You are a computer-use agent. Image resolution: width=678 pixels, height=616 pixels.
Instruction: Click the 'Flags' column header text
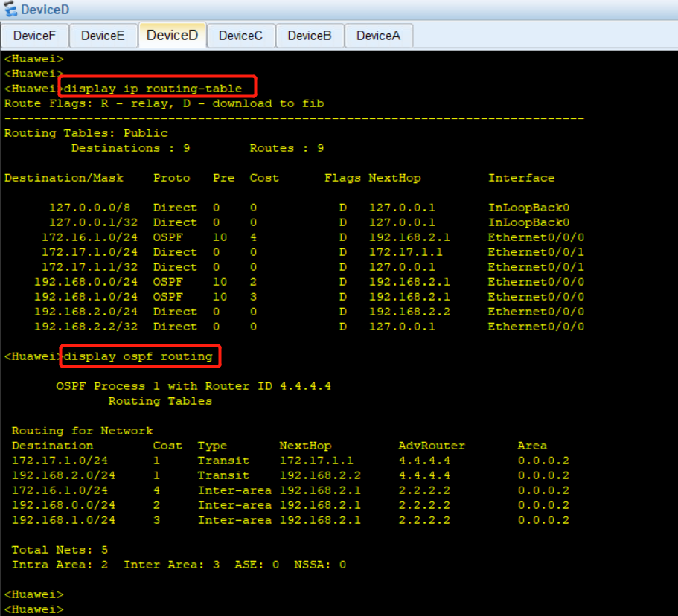pyautogui.click(x=342, y=178)
